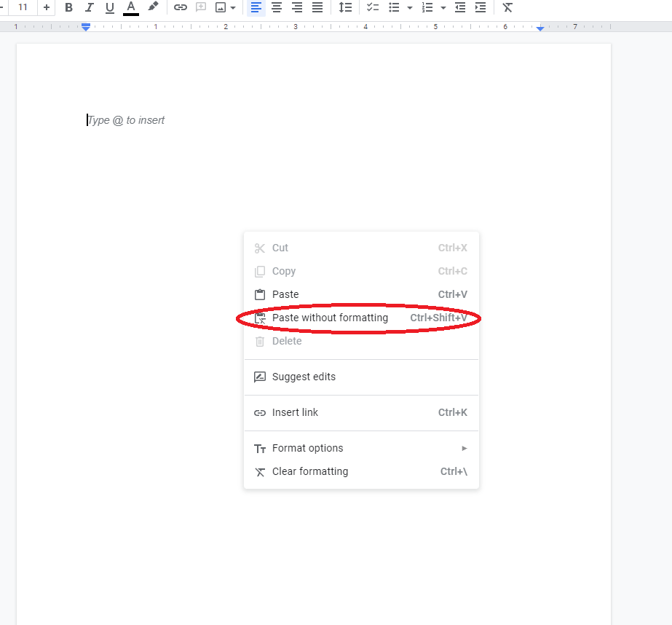Select Left align

(256, 7)
